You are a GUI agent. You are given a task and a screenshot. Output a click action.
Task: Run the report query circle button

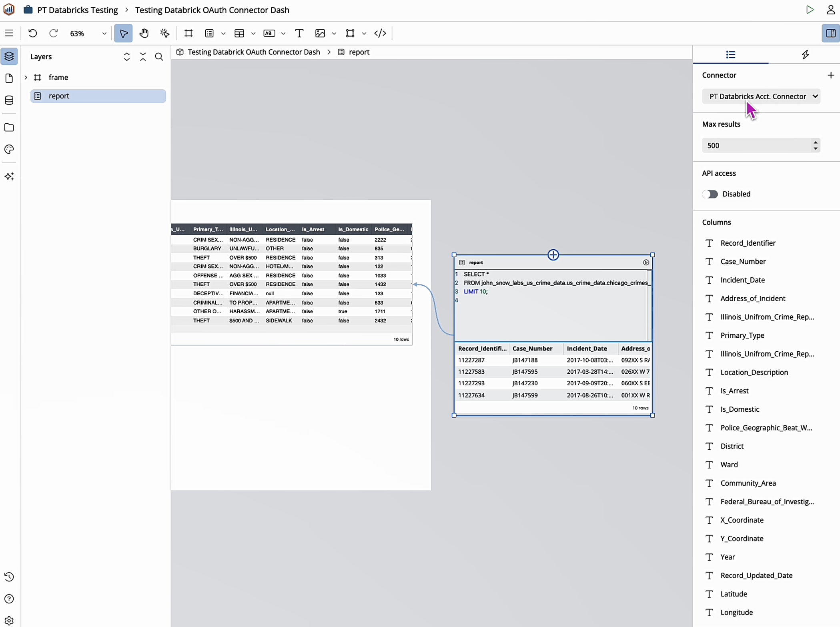click(646, 262)
